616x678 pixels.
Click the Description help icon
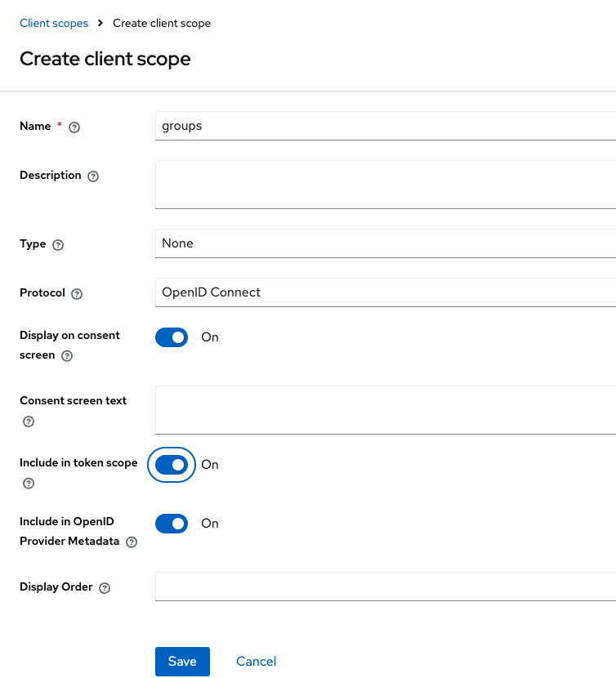pyautogui.click(x=93, y=176)
